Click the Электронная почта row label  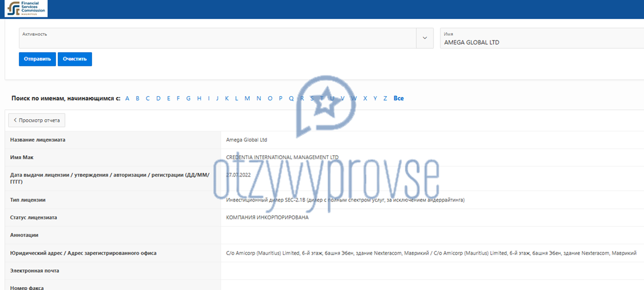click(35, 271)
